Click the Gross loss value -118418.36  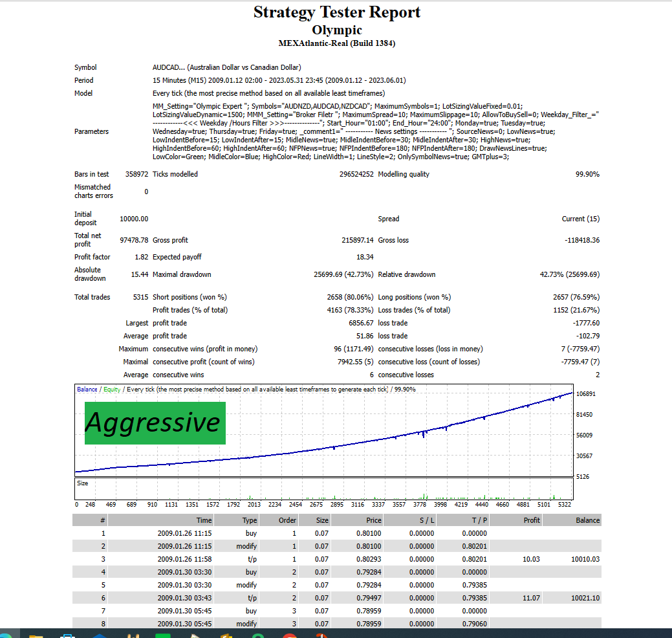(582, 240)
